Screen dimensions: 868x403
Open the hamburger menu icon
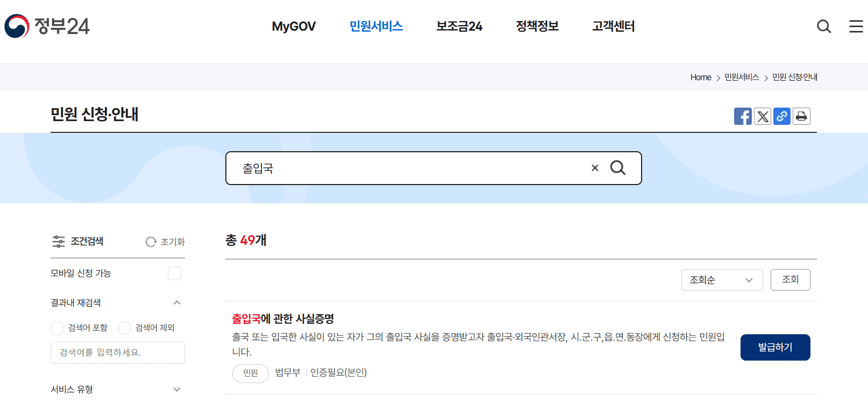[856, 26]
